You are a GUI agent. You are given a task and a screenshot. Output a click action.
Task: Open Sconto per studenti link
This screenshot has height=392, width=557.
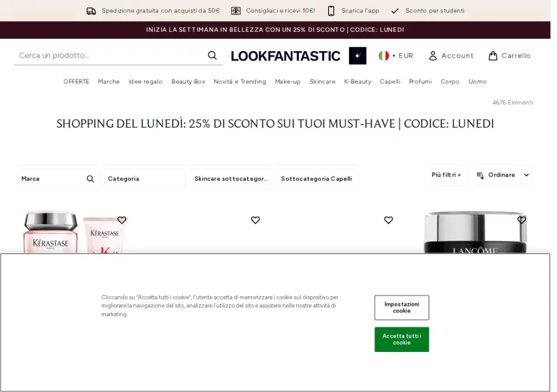435,11
